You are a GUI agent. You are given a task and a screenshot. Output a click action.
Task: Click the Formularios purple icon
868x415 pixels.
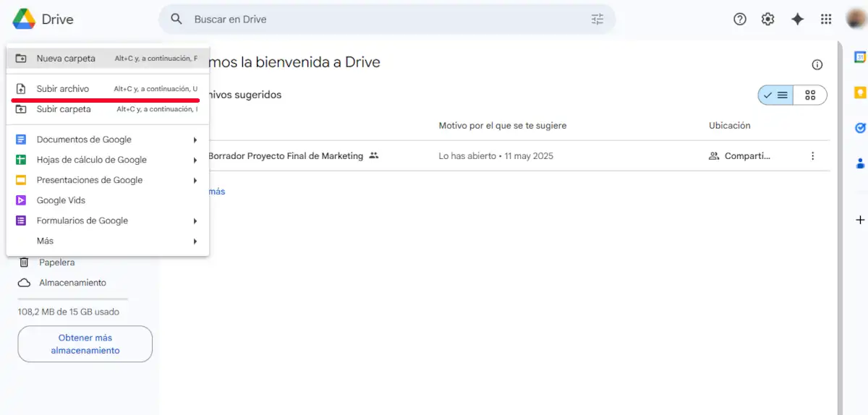coord(21,221)
